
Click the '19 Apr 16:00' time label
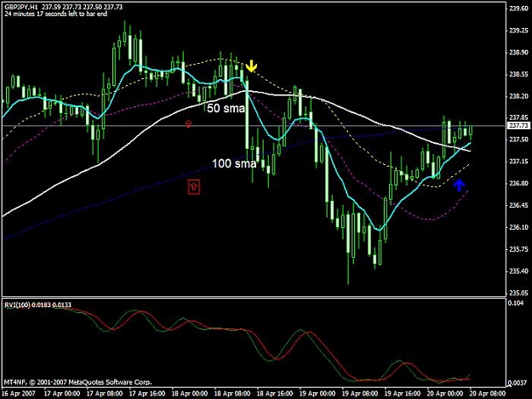[x=403, y=394]
